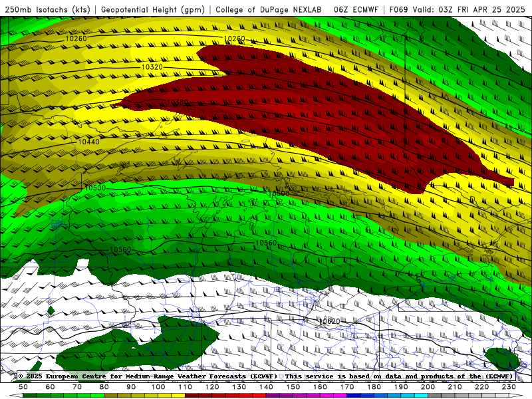Click the 'Geopotential Height (gpm)' title text
This screenshot has height=399, width=532.
(x=153, y=9)
